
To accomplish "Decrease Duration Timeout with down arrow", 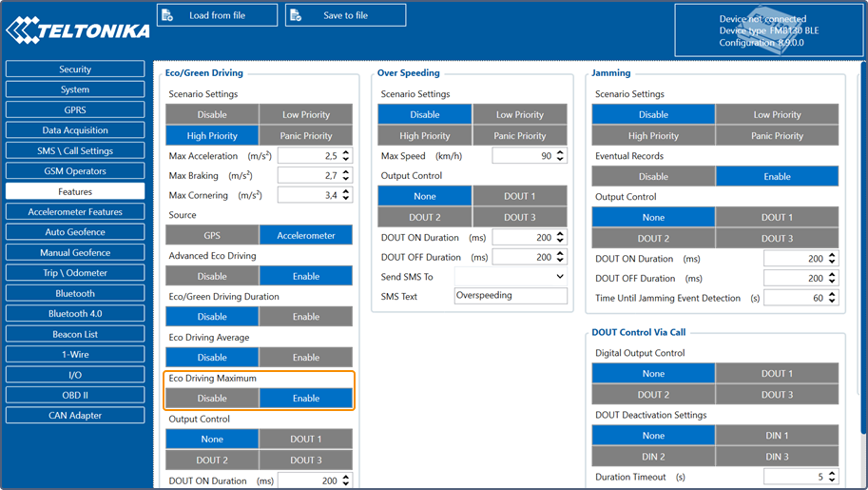I will pyautogui.click(x=832, y=480).
